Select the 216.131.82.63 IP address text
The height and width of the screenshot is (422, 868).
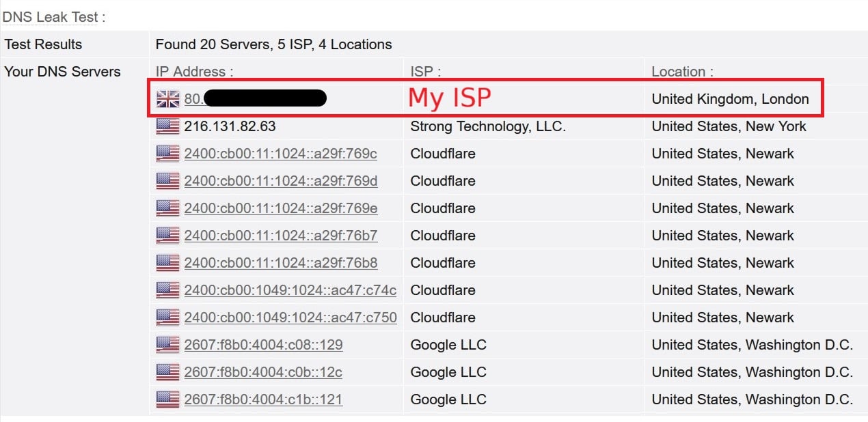[230, 126]
